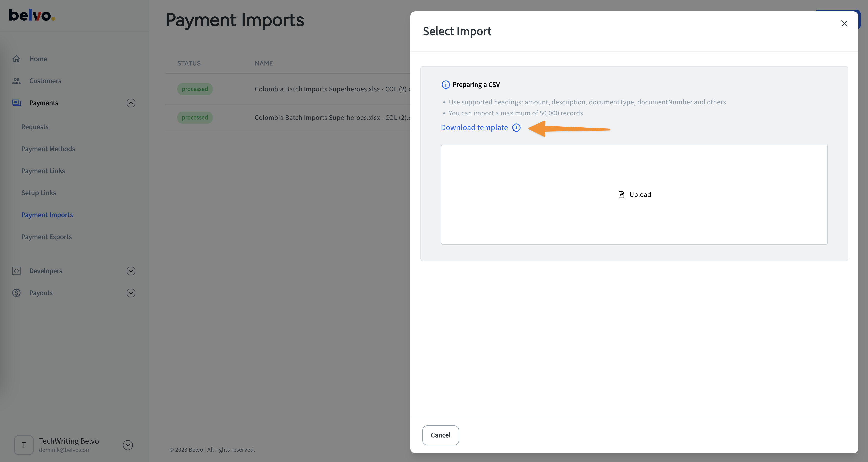Screen dimensions: 868x462
Task: Expand the Payouts menu section
Action: coord(131,293)
